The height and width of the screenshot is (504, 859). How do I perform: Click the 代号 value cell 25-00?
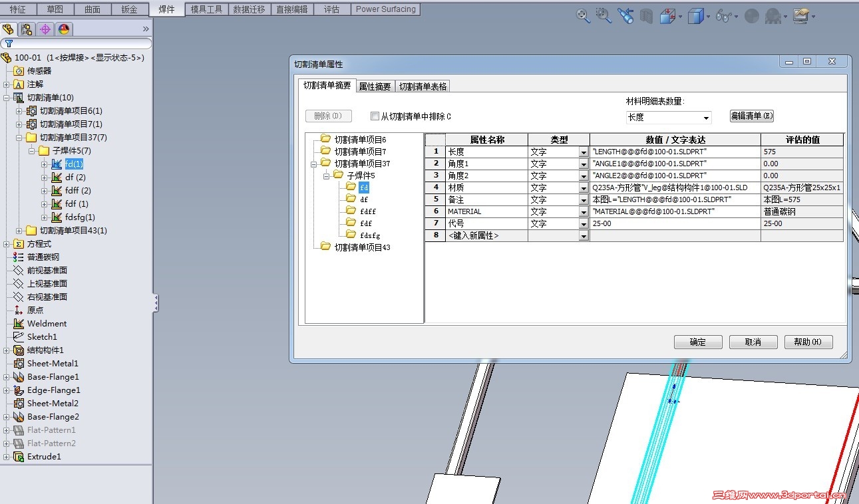click(675, 224)
